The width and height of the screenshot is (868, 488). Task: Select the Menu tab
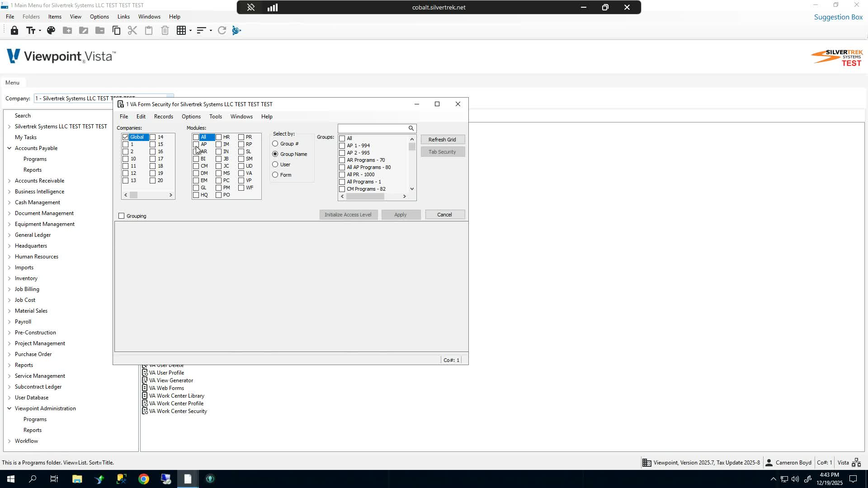pyautogui.click(x=12, y=83)
